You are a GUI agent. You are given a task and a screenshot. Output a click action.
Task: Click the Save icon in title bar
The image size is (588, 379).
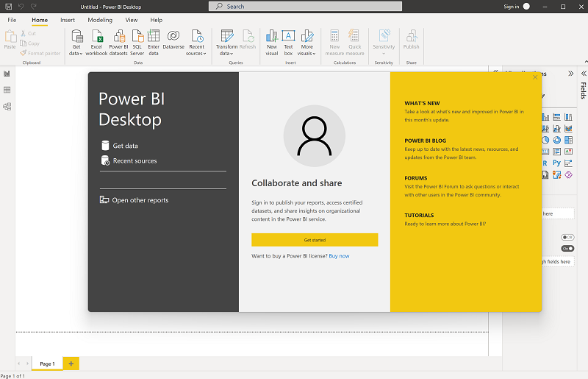click(8, 7)
